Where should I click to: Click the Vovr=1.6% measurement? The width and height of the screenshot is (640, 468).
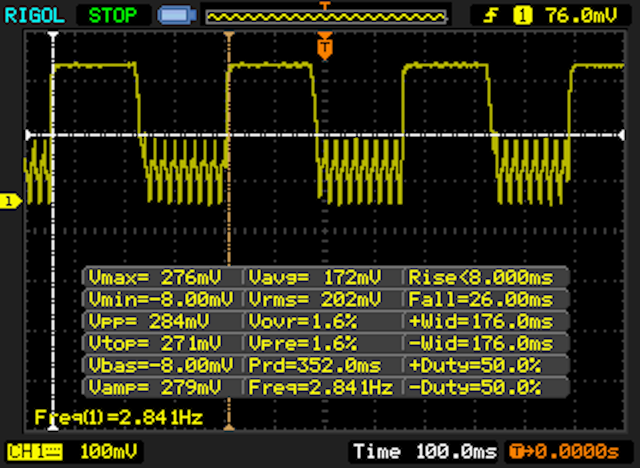point(303,322)
